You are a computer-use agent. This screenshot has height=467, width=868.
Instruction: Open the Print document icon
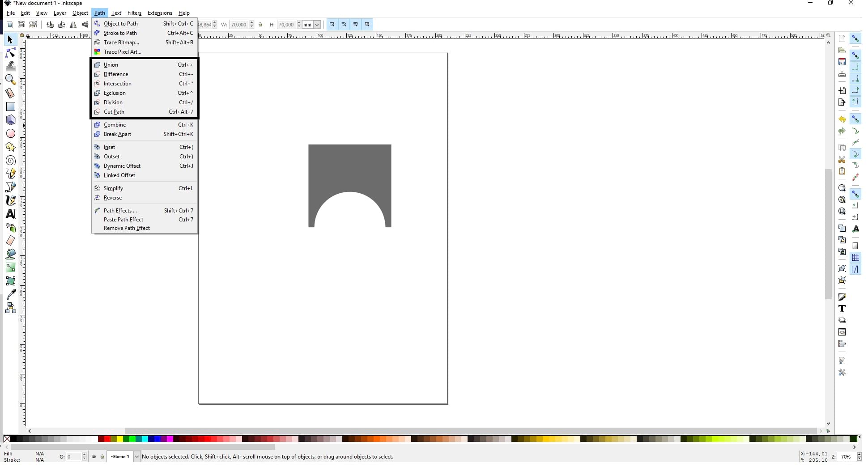pos(842,73)
